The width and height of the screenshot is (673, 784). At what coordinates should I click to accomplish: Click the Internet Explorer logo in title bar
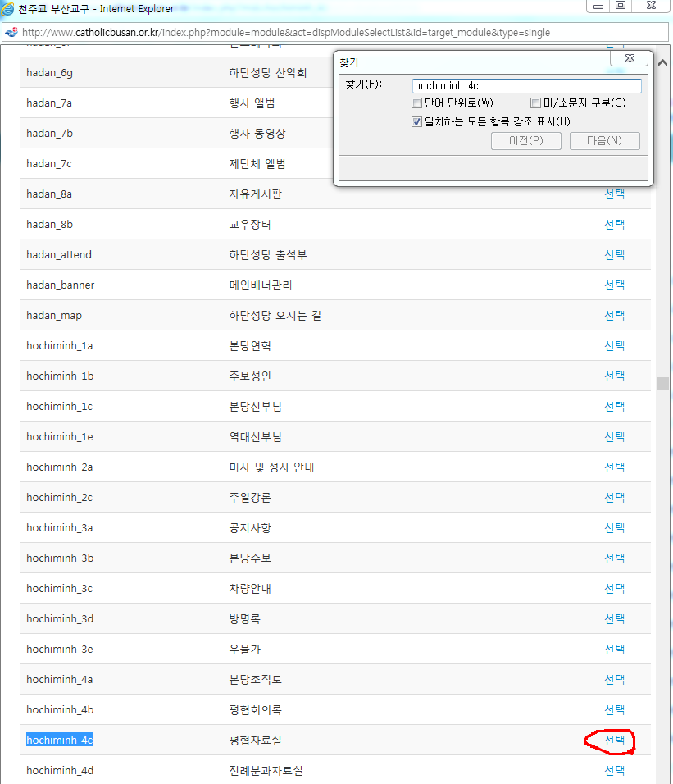click(9, 9)
